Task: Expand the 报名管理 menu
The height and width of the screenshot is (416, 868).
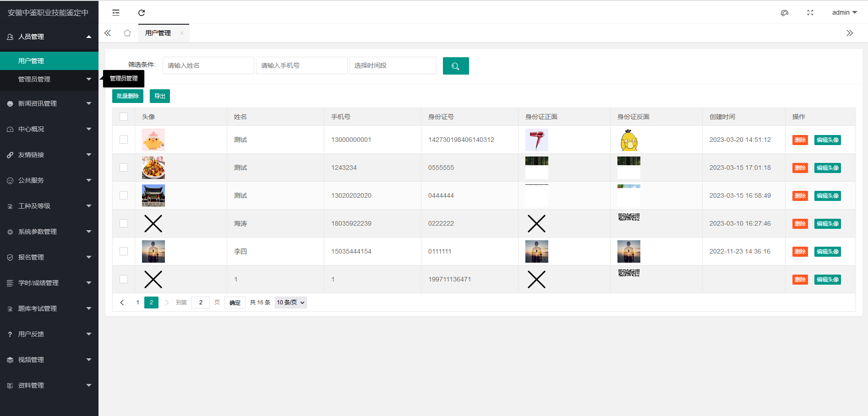Action: coord(49,257)
